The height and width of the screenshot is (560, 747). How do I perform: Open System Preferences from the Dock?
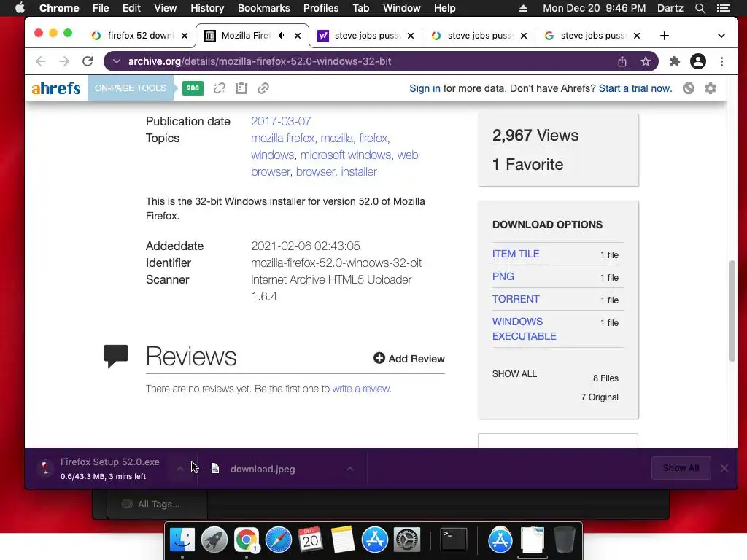(406, 540)
